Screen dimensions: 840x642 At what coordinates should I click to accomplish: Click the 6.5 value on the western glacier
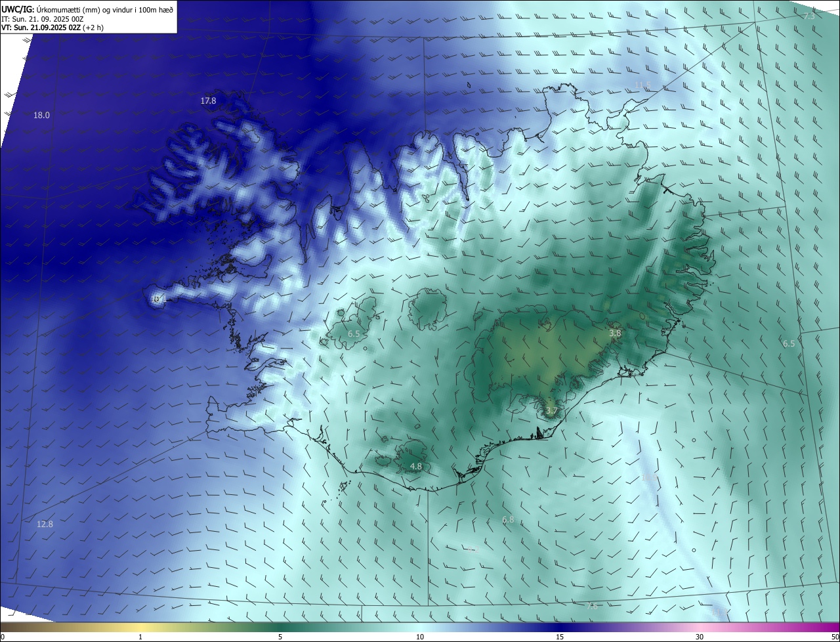(x=354, y=334)
